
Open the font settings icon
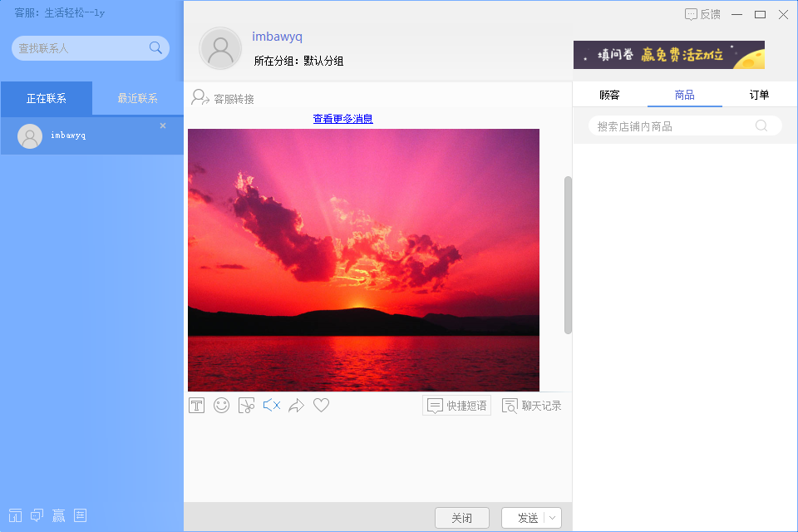[196, 405]
